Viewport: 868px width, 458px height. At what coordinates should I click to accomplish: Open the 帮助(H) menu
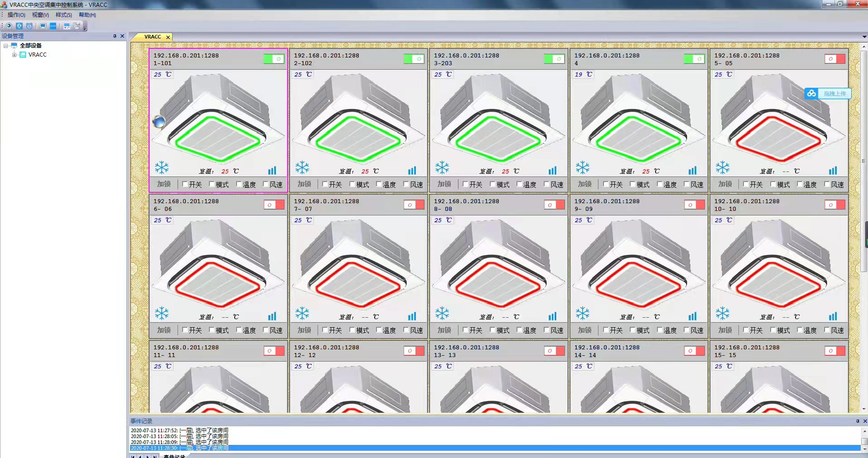[87, 15]
